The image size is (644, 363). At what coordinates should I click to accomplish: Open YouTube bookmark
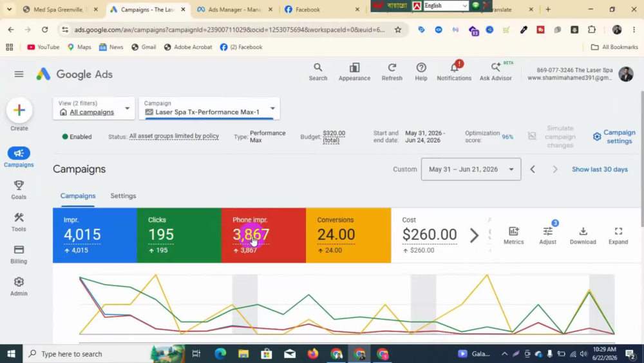[x=43, y=47]
